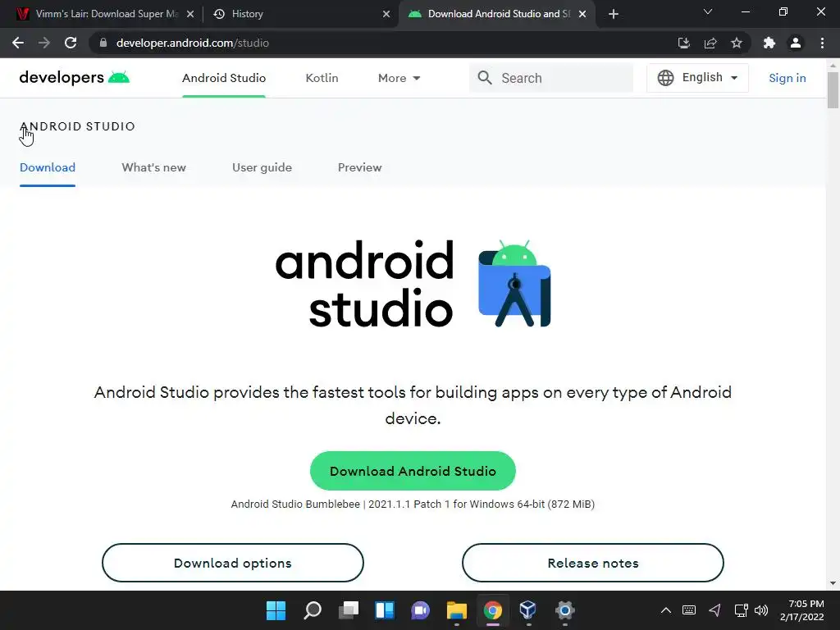Close the History tab
Image resolution: width=840 pixels, height=630 pixels.
click(x=386, y=14)
